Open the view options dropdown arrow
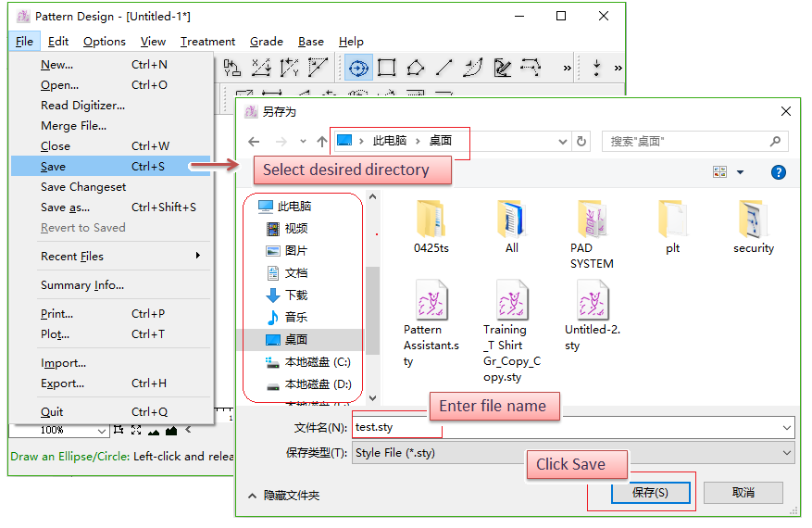Viewport: 812px width, 528px height. (740, 172)
